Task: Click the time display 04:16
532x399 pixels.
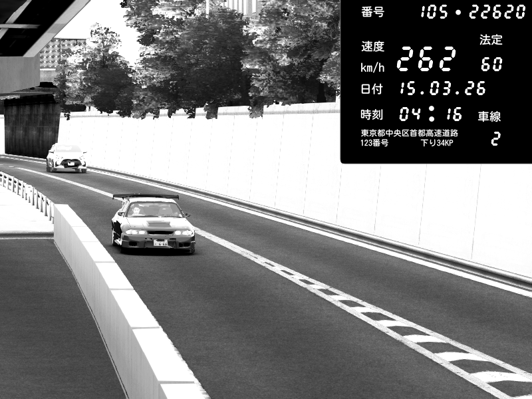Action: (430, 113)
